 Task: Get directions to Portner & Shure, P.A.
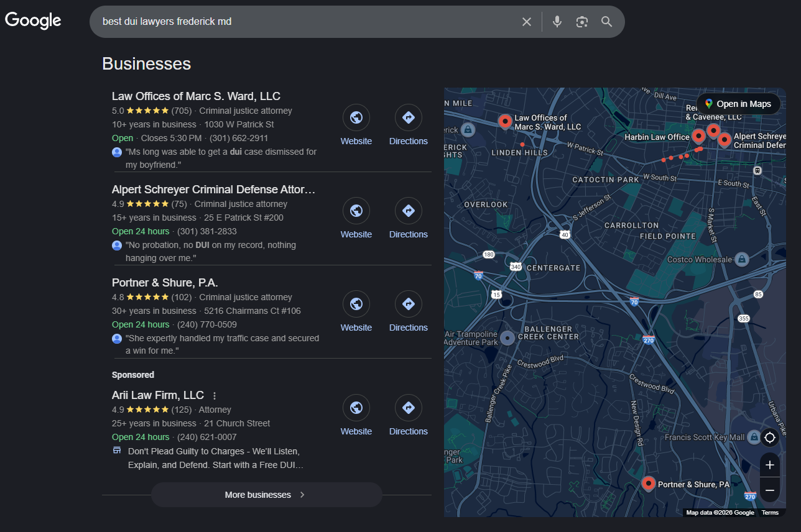(x=409, y=311)
